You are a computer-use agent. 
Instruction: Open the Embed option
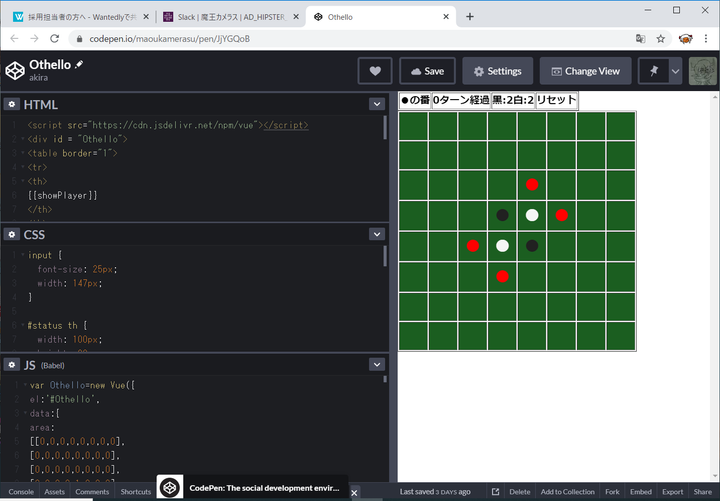point(641,491)
